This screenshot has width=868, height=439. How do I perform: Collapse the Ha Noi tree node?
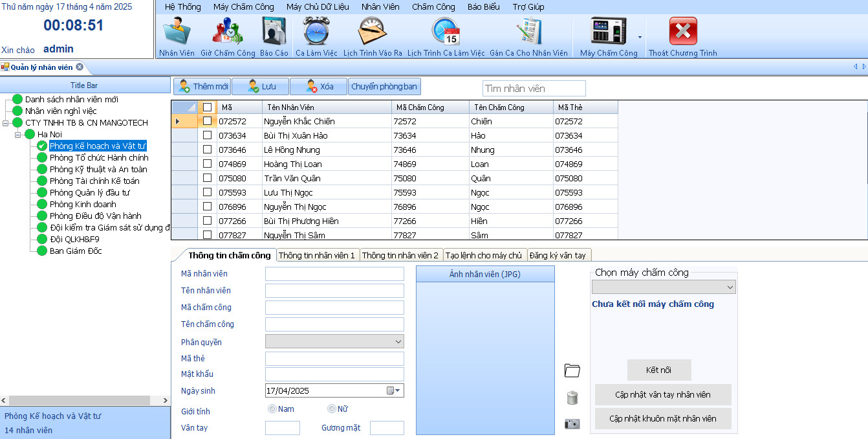[18, 135]
